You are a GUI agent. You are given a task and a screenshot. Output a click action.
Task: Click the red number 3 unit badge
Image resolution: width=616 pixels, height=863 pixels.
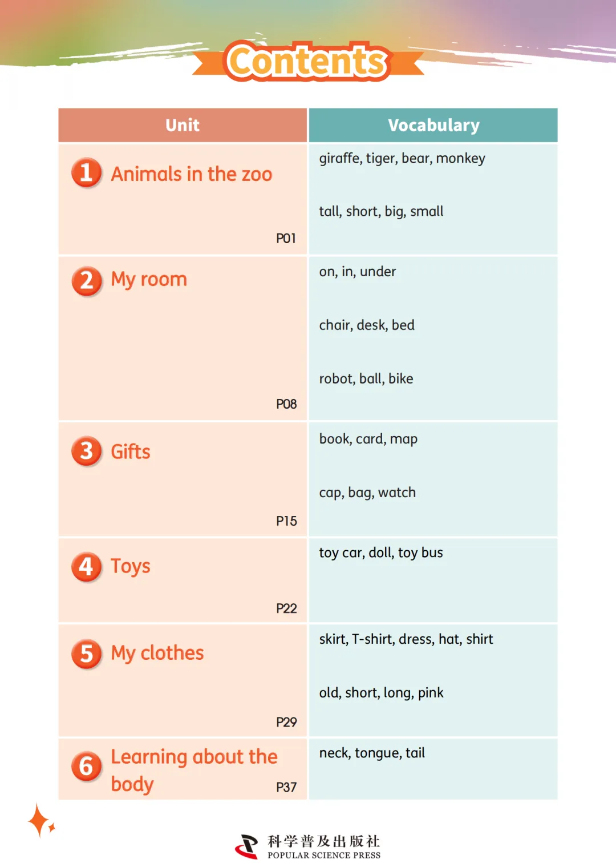point(87,451)
